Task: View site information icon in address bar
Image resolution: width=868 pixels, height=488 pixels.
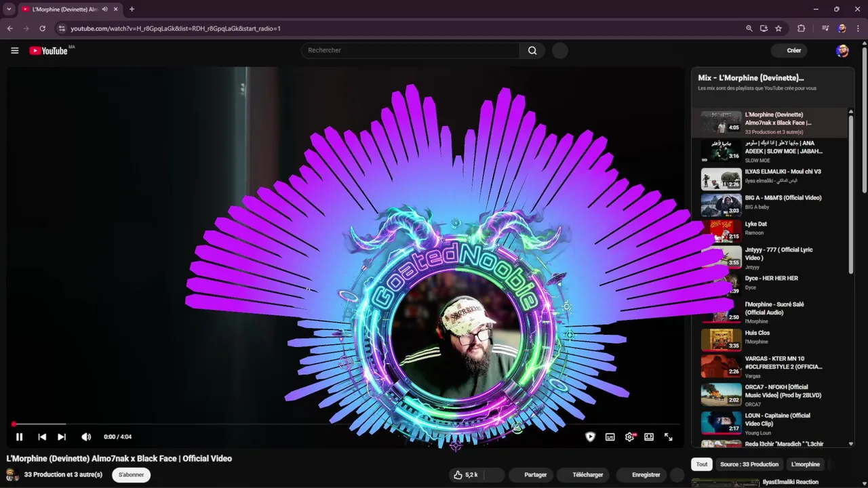Action: pyautogui.click(x=62, y=28)
